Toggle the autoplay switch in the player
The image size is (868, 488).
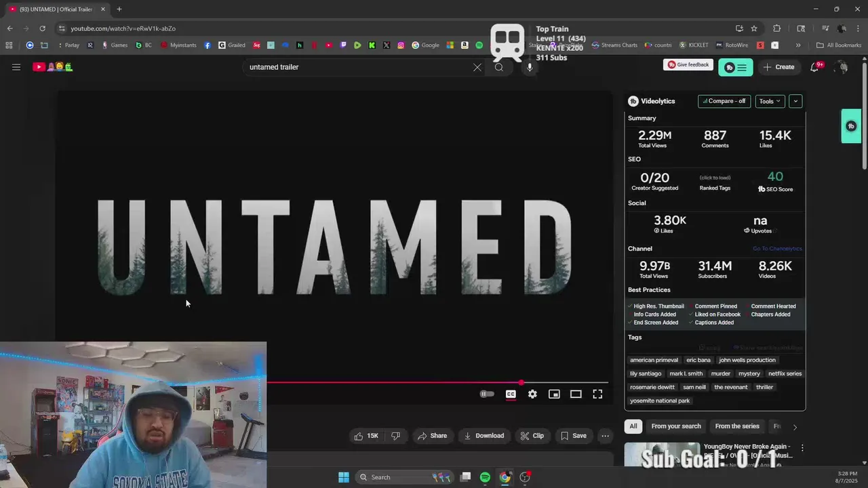(487, 394)
